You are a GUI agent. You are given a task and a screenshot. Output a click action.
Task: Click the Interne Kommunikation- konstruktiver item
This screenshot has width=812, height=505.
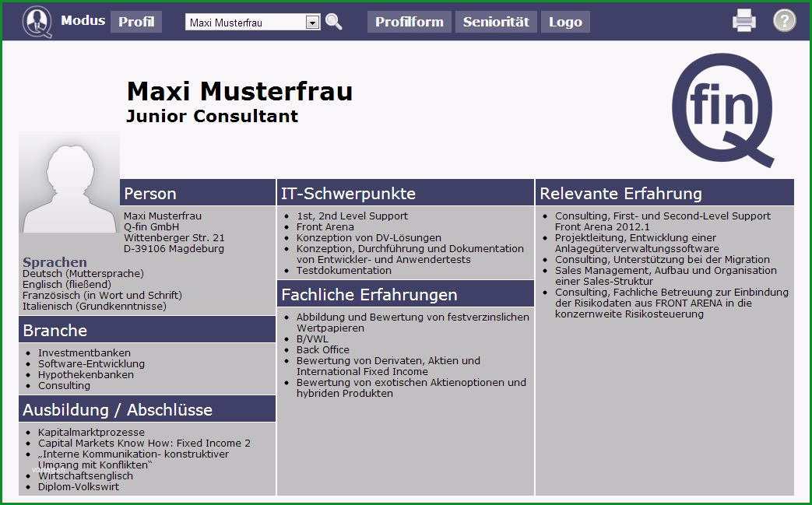click(133, 459)
